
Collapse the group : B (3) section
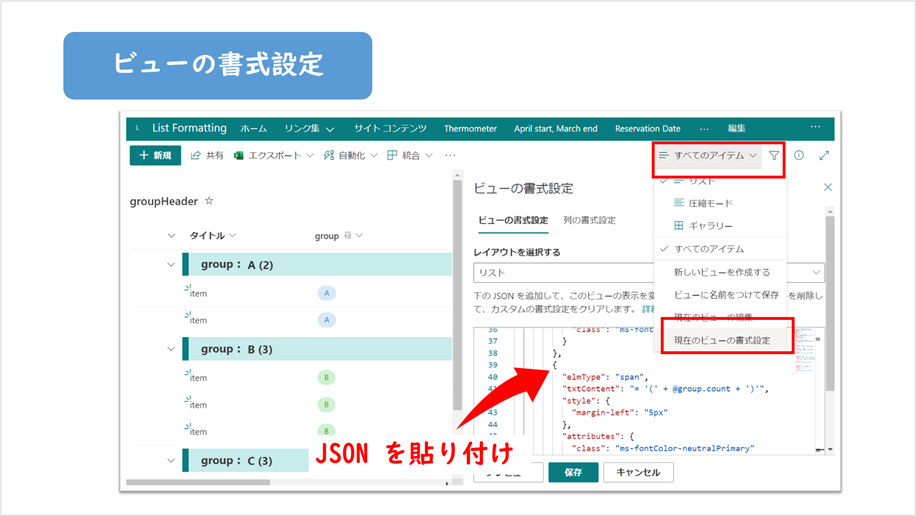pos(171,349)
